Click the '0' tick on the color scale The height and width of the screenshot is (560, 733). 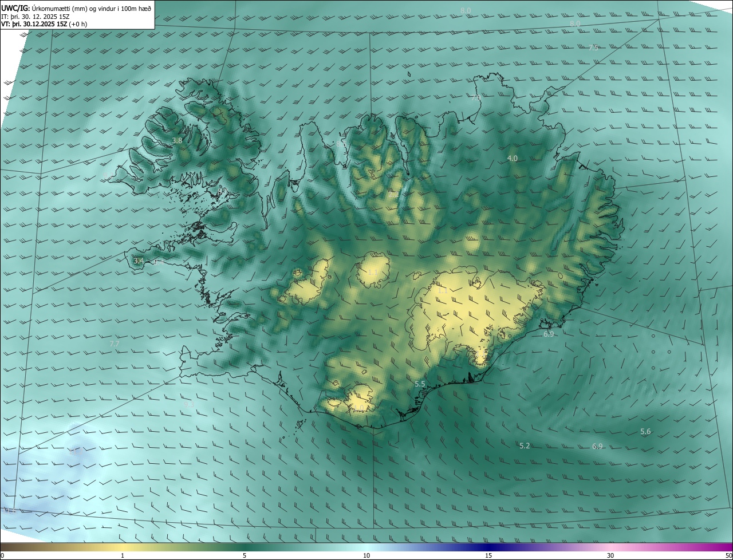[x=2, y=555]
